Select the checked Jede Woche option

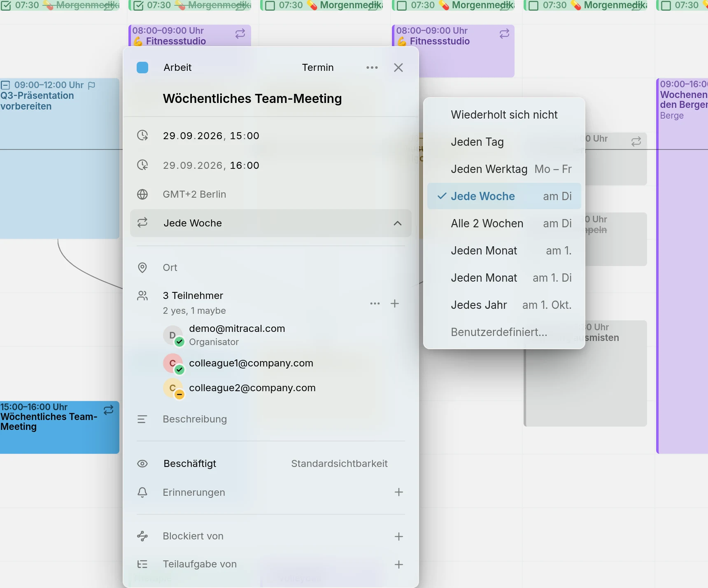(504, 196)
